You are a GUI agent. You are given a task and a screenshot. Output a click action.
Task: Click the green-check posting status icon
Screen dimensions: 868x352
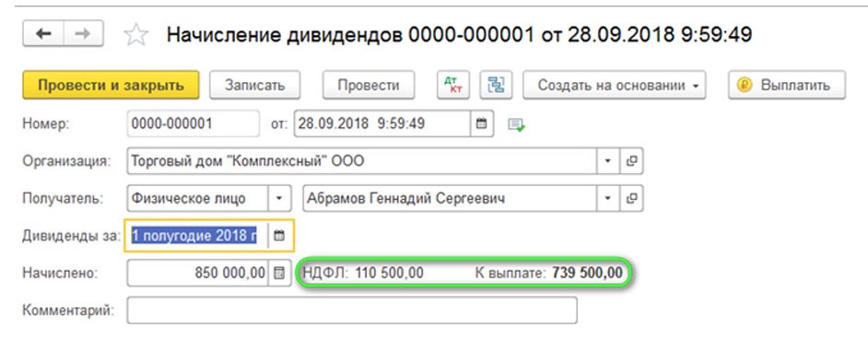516,124
